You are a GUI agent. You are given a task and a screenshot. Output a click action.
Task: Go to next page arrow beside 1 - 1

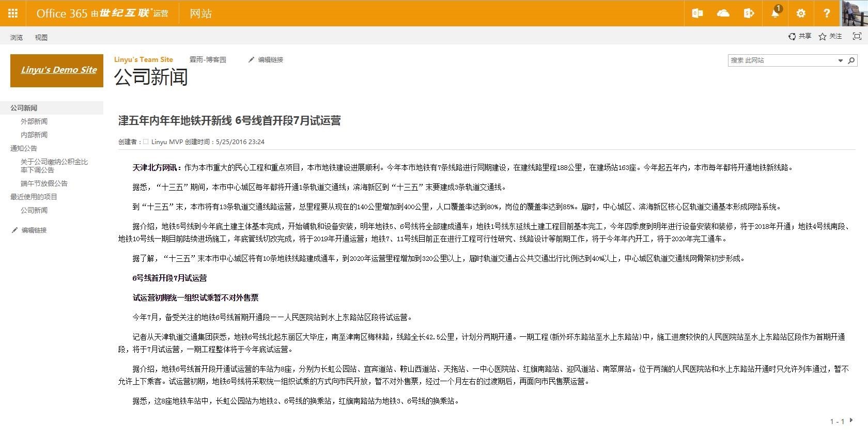tap(851, 420)
